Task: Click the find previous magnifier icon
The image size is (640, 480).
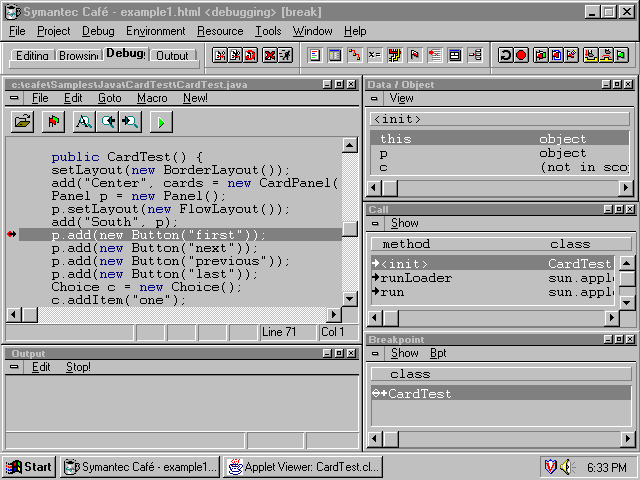Action: coord(107,122)
